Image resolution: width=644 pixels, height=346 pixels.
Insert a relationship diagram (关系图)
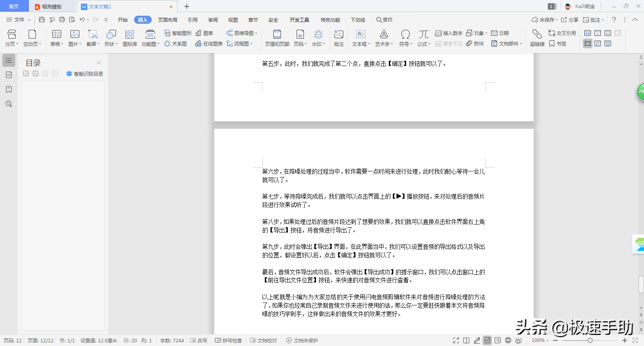175,43
